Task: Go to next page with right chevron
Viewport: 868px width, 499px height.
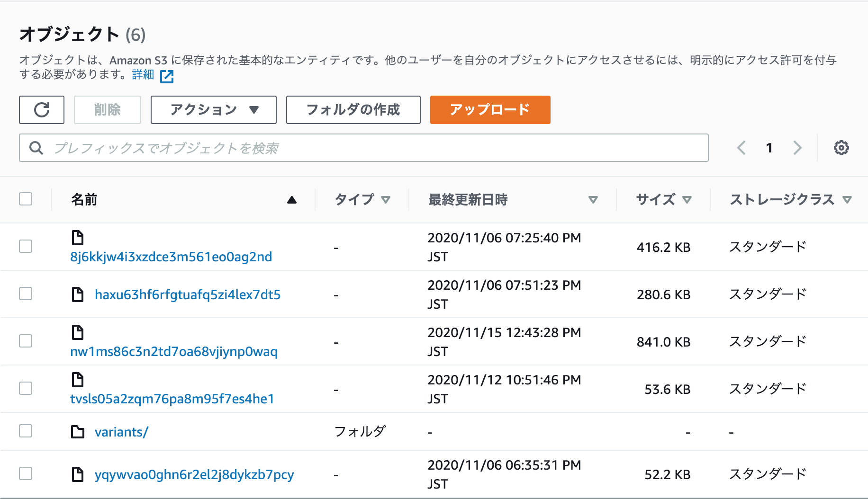Action: pyautogui.click(x=797, y=148)
